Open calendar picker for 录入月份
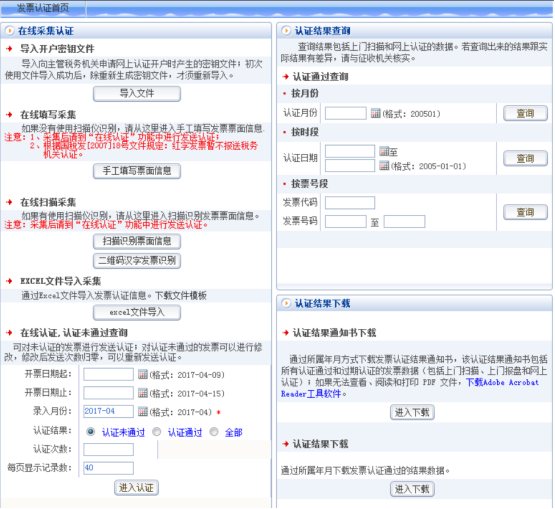This screenshot has height=509, width=555. [x=143, y=412]
